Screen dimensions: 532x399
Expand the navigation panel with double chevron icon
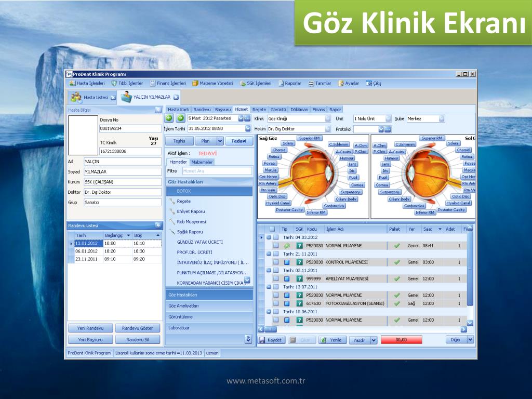coord(248,339)
